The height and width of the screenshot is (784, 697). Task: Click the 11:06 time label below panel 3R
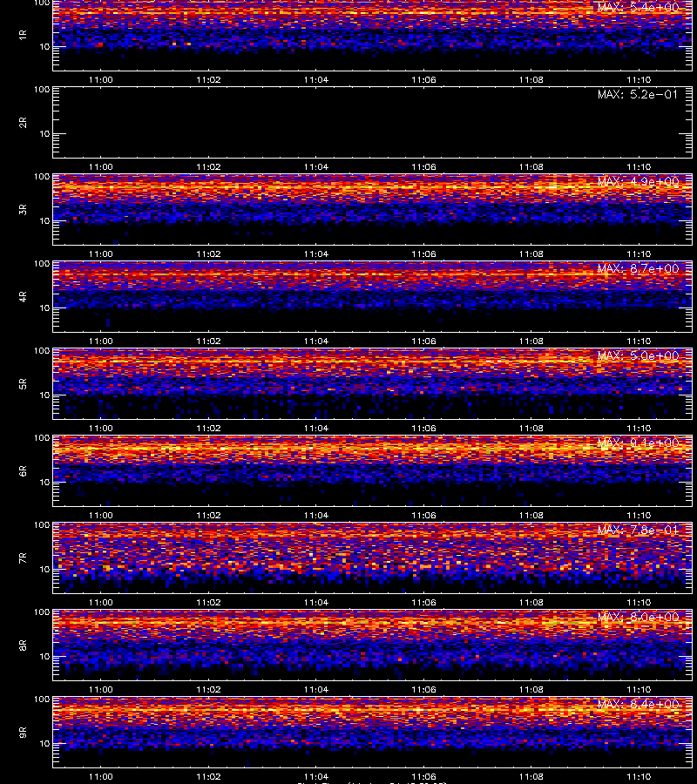[x=423, y=254]
